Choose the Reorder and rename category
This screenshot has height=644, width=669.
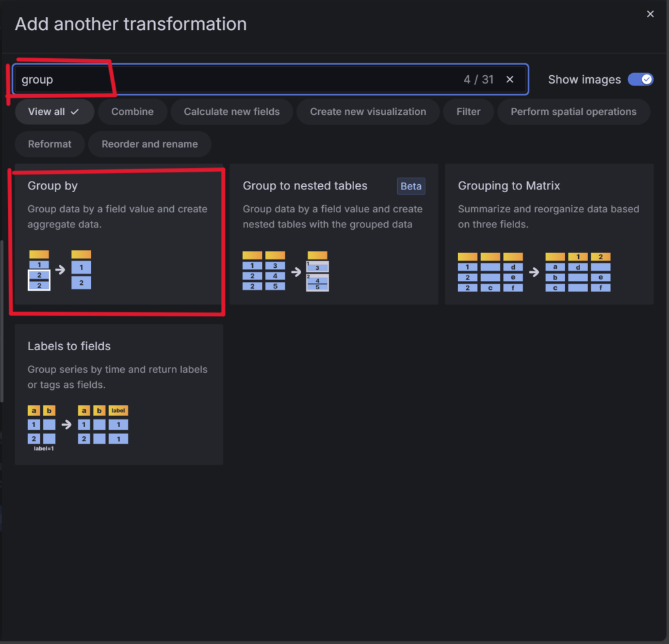pyautogui.click(x=150, y=144)
